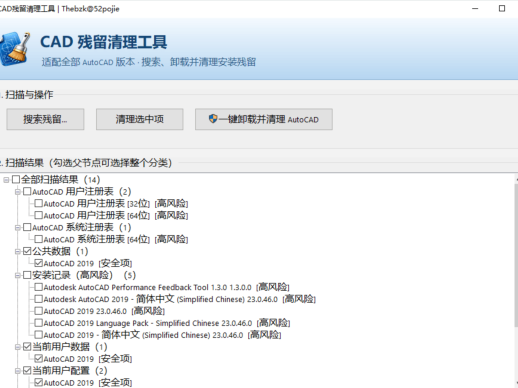Check AutoCAD 2019 - 简体中文 23.0.46.0 checkbox
This screenshot has width=518, height=388.
tap(39, 335)
